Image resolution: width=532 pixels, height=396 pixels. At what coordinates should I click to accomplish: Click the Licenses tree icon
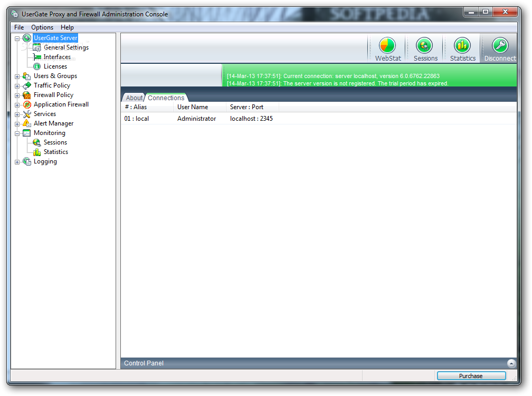point(37,66)
